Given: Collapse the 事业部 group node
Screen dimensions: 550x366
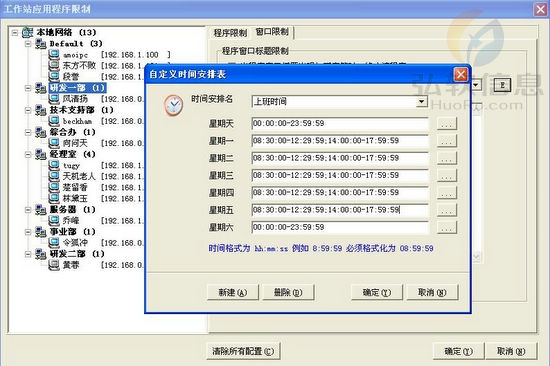Looking at the screenshot, I should click(28, 232).
